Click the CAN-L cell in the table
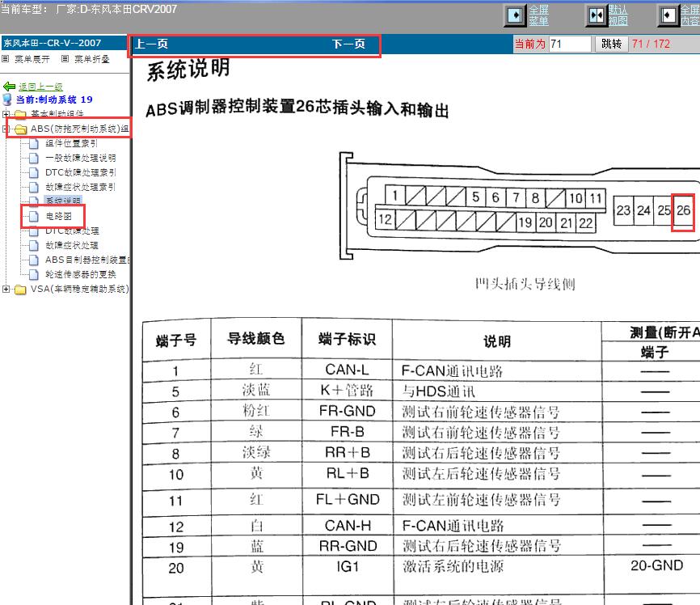 (347, 370)
